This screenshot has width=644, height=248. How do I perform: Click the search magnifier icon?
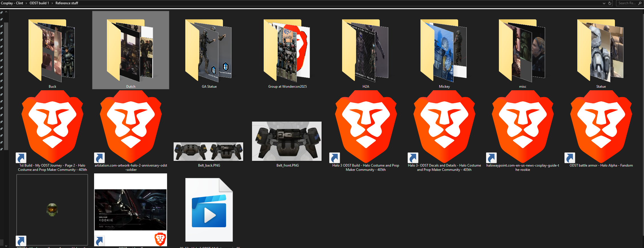[640, 3]
